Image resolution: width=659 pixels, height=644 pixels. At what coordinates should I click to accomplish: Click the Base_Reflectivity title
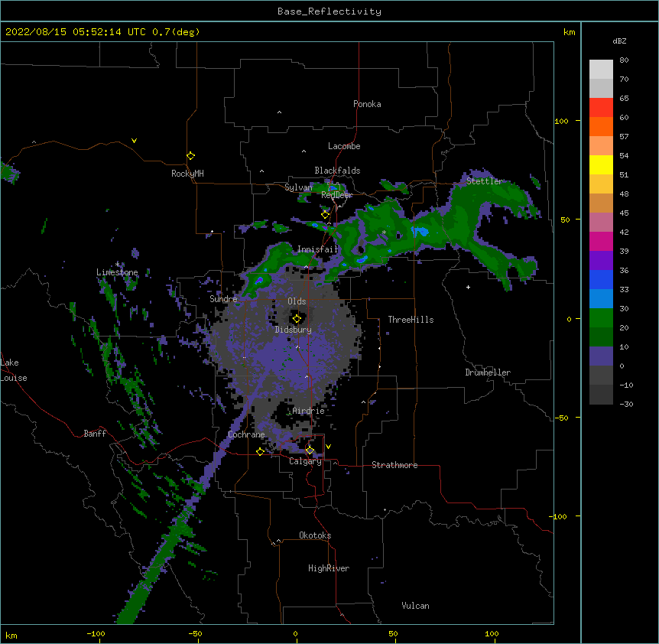tap(329, 11)
